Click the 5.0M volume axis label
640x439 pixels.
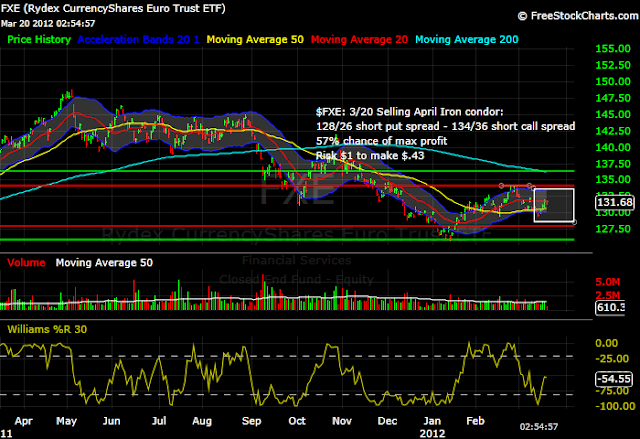[608, 282]
